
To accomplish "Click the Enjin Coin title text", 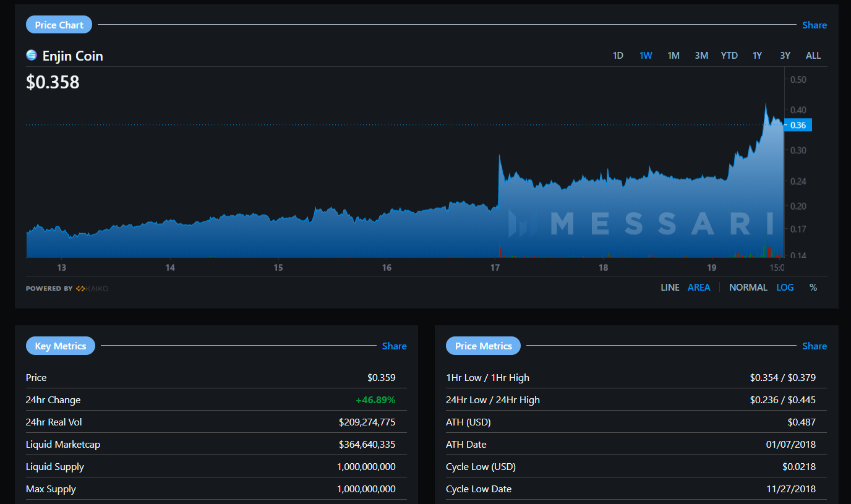I will (x=72, y=56).
